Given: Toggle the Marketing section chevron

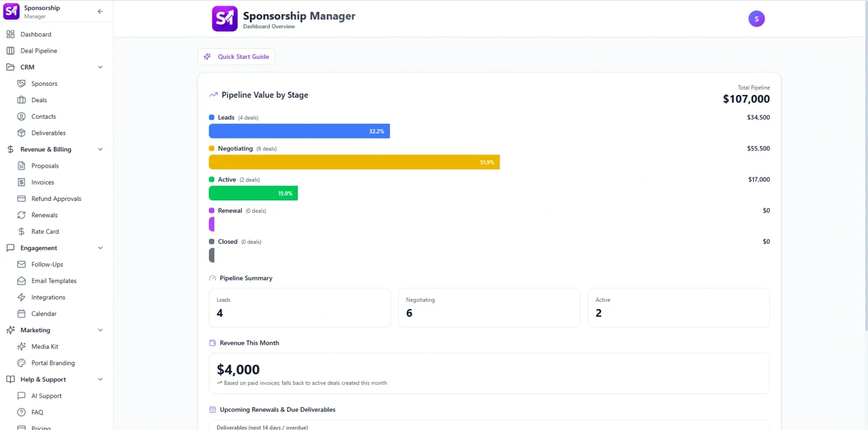Looking at the screenshot, I should point(100,330).
